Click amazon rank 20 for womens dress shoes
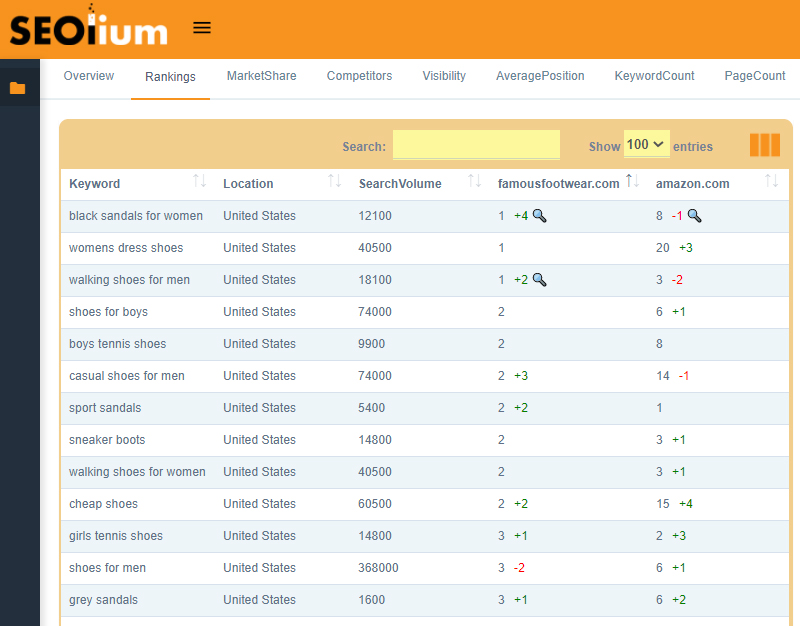 [x=663, y=248]
